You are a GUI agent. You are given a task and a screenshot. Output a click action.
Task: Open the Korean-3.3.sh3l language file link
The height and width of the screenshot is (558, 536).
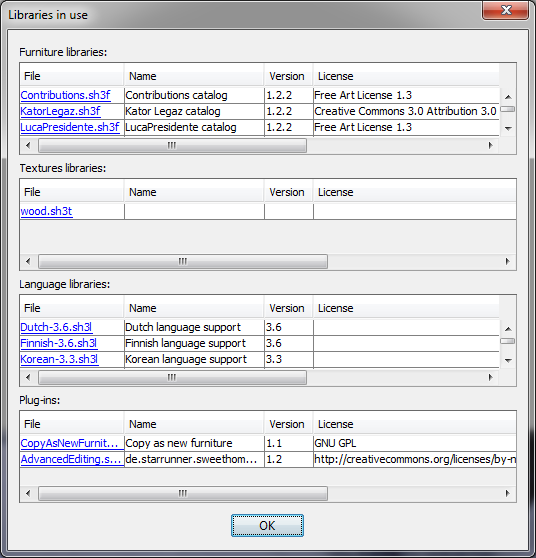point(59,359)
